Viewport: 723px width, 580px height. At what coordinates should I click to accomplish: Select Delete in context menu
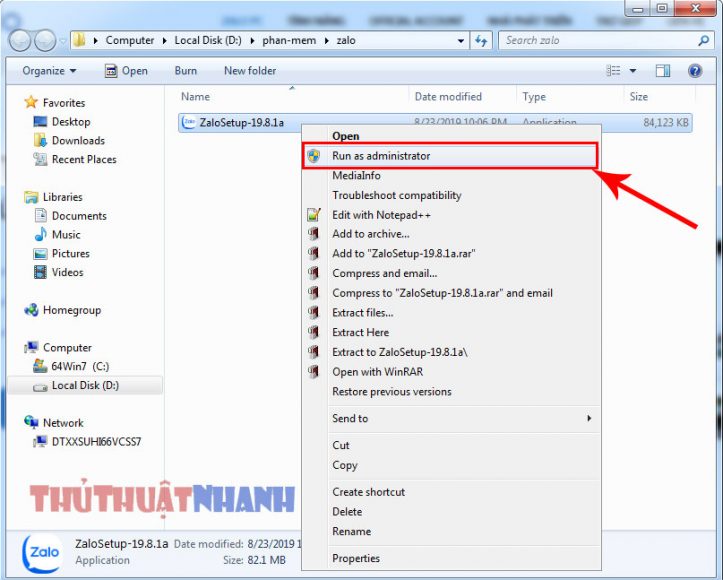[451, 511]
